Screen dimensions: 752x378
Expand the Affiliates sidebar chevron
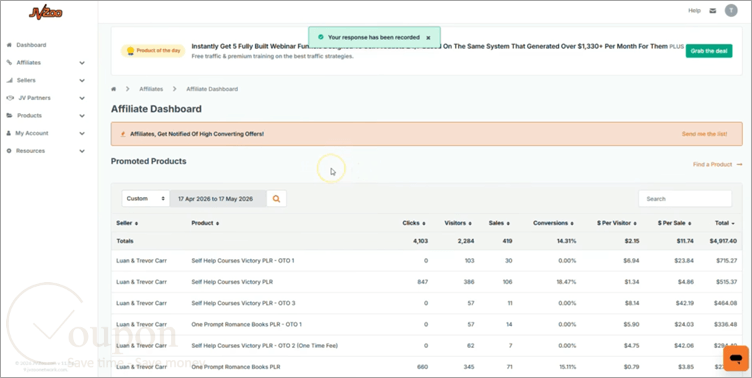pos(82,63)
